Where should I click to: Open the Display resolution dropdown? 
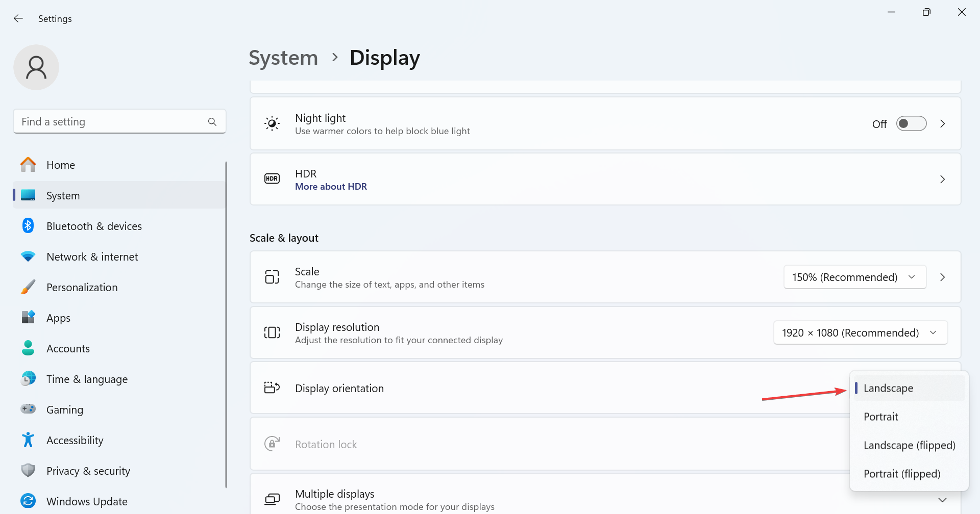pos(861,332)
